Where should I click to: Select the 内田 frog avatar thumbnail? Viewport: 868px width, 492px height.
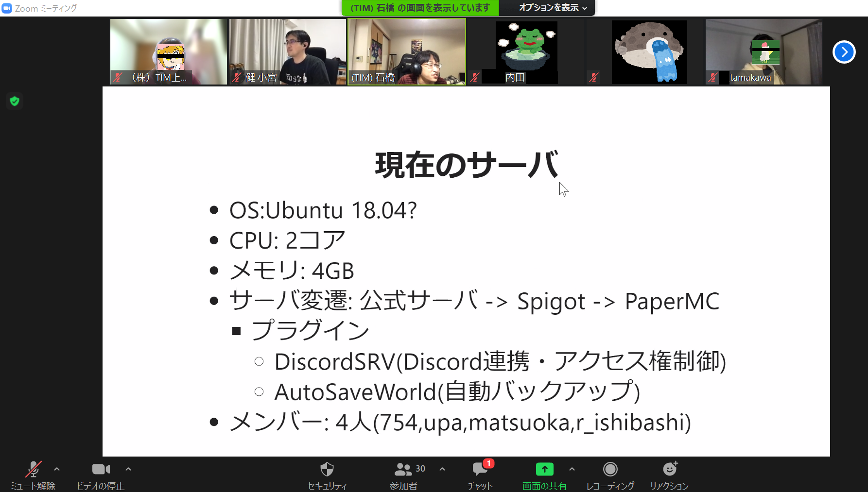pos(526,51)
